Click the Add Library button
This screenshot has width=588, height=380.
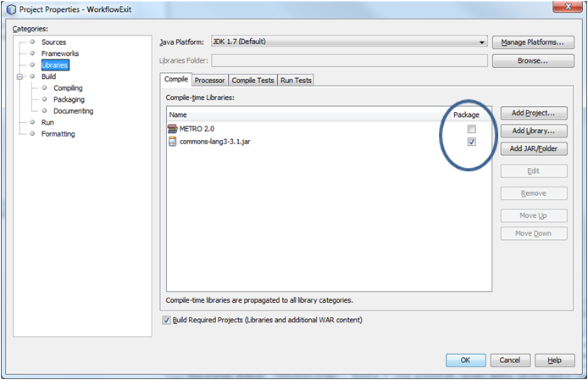pyautogui.click(x=533, y=131)
